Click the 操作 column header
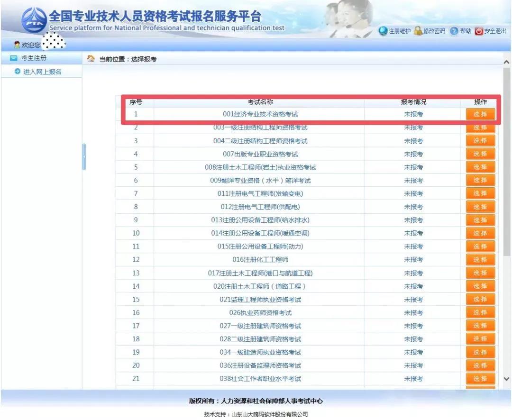This screenshot has width=512, height=420. click(x=480, y=102)
